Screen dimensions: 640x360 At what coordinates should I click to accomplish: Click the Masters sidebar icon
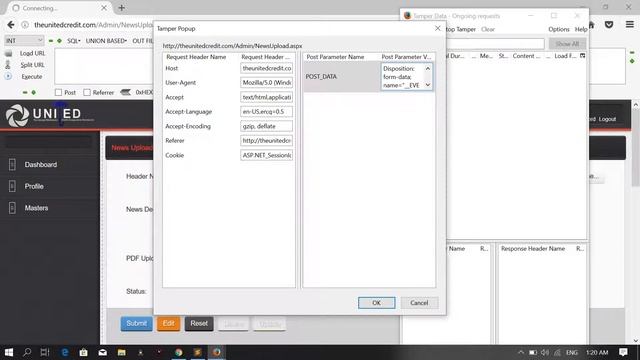(x=12, y=208)
